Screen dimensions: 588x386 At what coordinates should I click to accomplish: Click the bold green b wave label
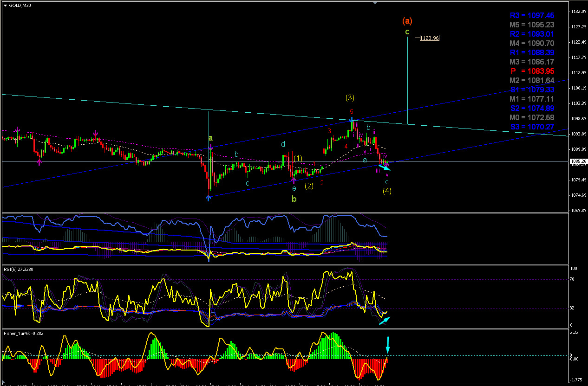[294, 199]
